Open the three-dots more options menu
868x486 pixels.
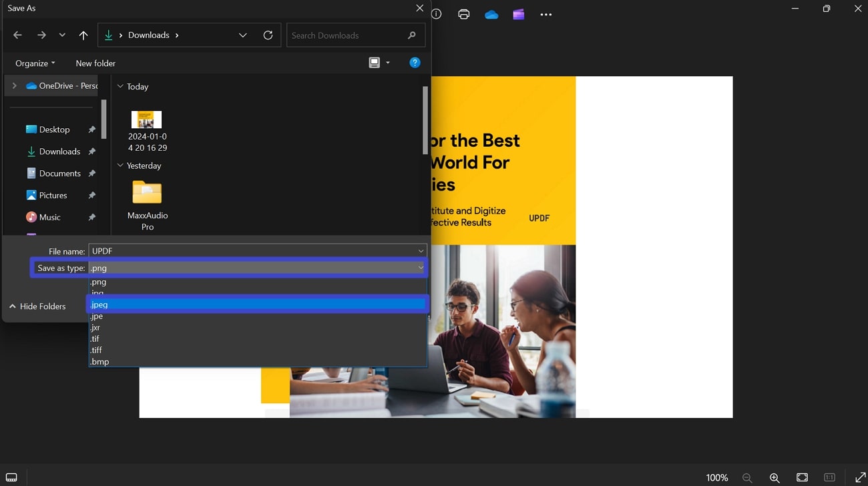click(x=546, y=14)
